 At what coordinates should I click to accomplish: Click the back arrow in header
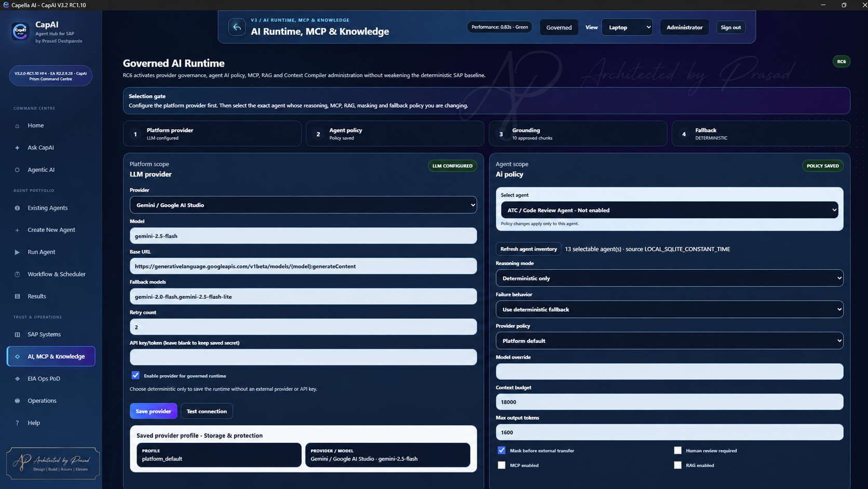pyautogui.click(x=237, y=27)
